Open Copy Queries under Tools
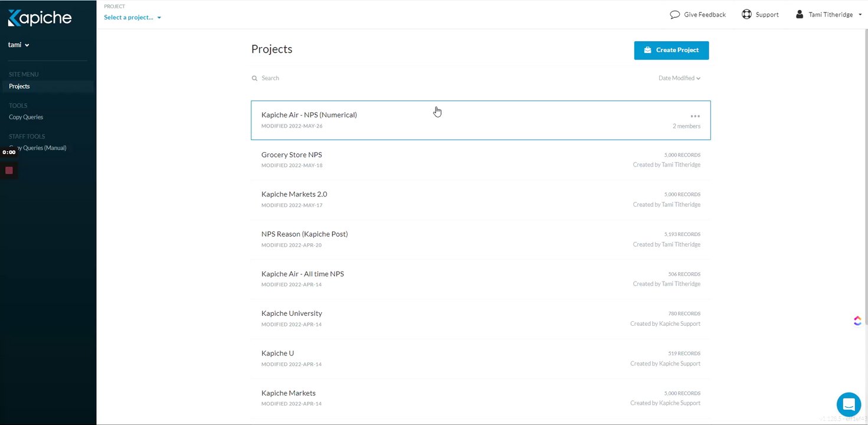Screen dimensions: 868x425 pyautogui.click(x=26, y=117)
